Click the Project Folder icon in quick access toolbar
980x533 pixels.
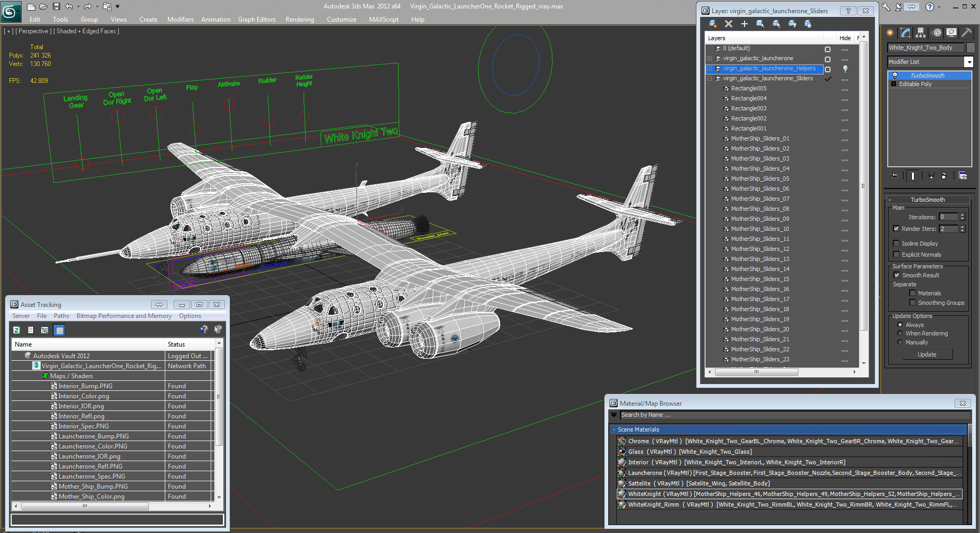[107, 7]
